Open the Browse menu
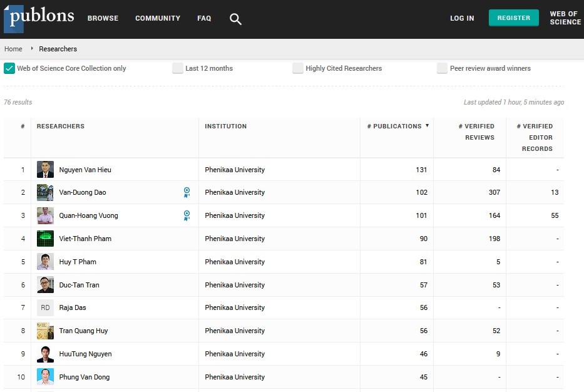 pyautogui.click(x=103, y=18)
